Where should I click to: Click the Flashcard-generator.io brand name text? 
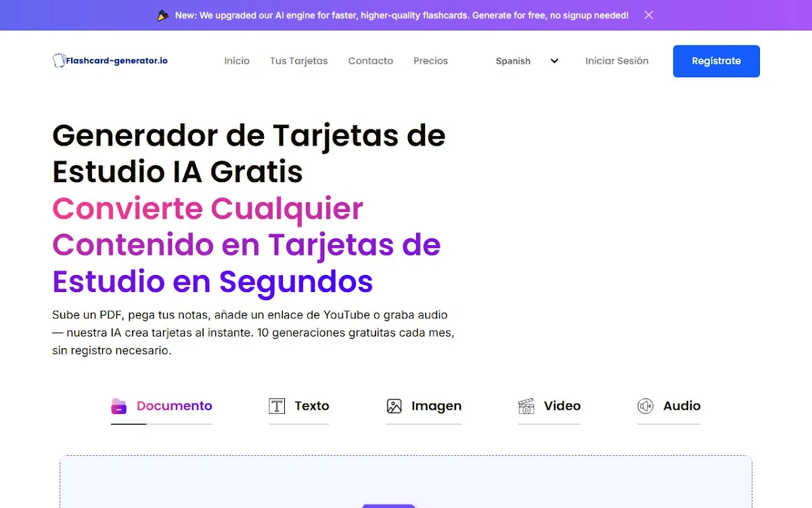[117, 61]
